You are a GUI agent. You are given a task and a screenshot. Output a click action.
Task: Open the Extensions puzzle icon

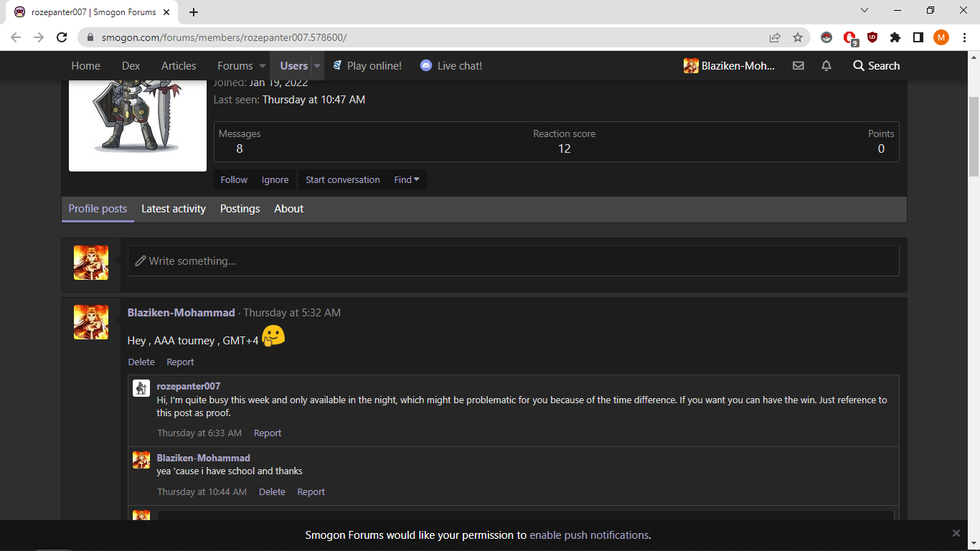pos(895,37)
